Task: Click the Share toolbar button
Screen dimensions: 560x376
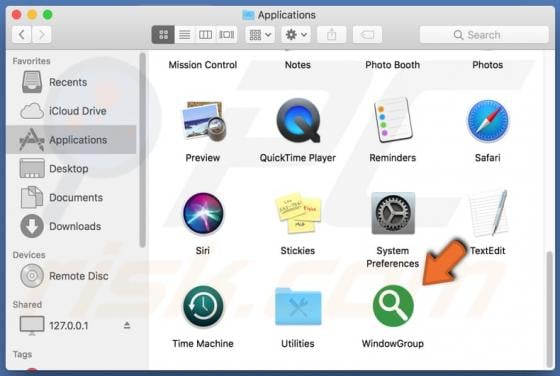Action: click(331, 35)
